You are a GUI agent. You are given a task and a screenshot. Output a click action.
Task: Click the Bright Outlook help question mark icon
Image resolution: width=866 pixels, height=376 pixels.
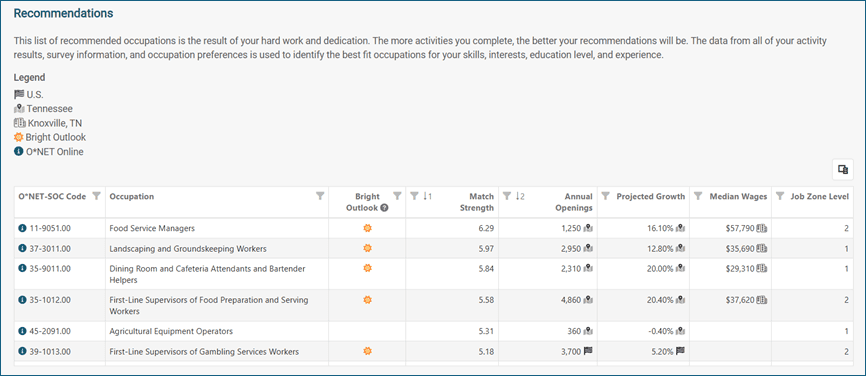(384, 208)
